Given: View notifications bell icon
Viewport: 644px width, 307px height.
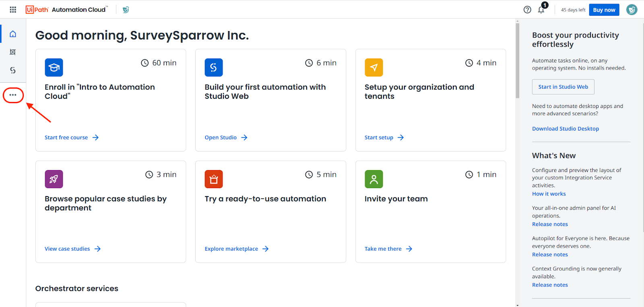Looking at the screenshot, I should [541, 10].
